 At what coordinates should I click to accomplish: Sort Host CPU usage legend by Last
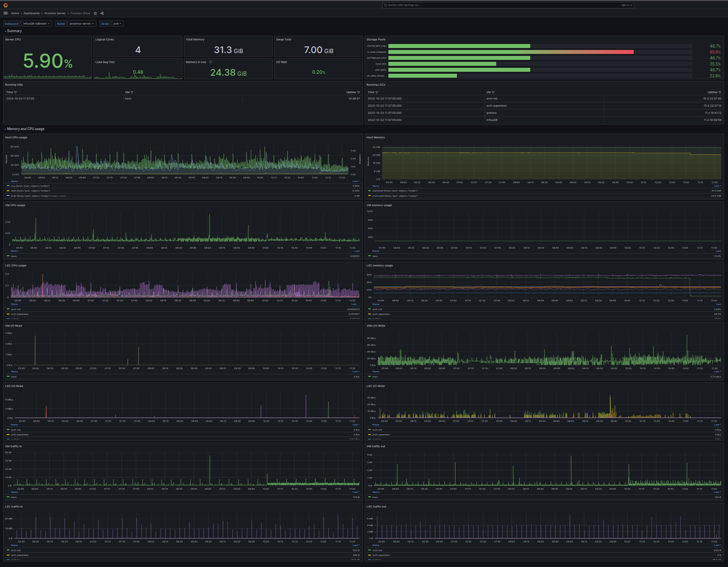[x=356, y=181]
